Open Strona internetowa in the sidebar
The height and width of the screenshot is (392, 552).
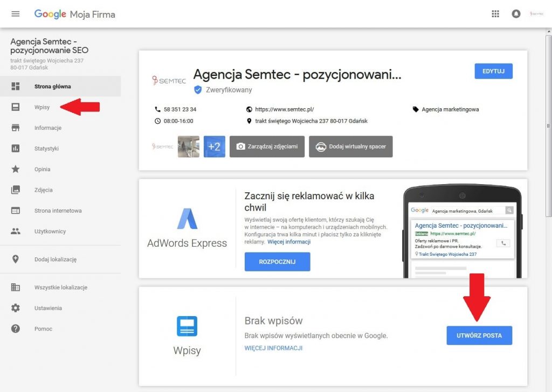point(60,211)
